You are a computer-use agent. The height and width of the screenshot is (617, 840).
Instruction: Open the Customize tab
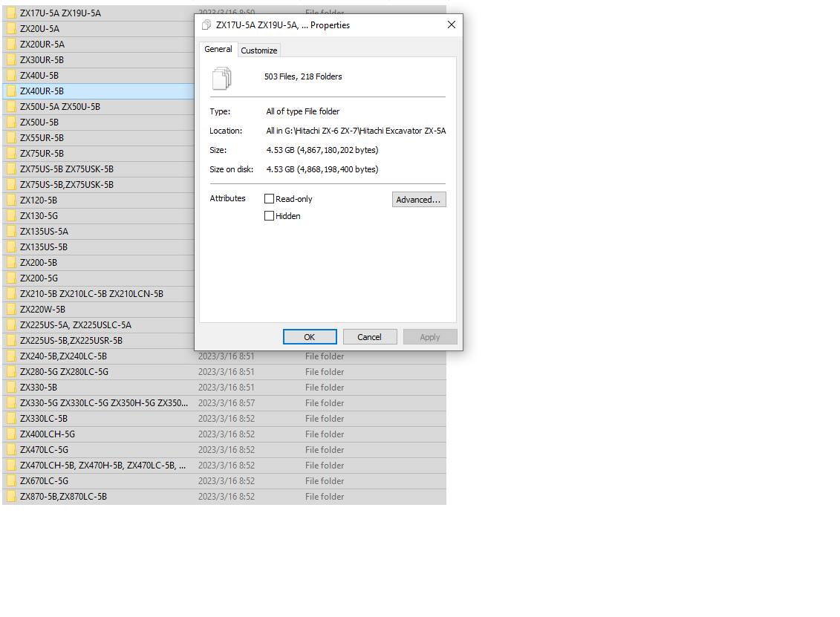click(x=258, y=50)
